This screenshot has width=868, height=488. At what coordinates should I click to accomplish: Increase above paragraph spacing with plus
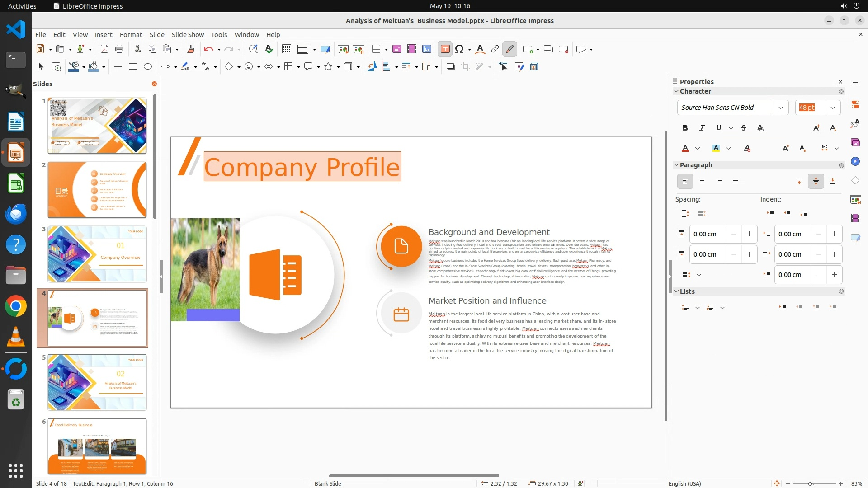749,234
